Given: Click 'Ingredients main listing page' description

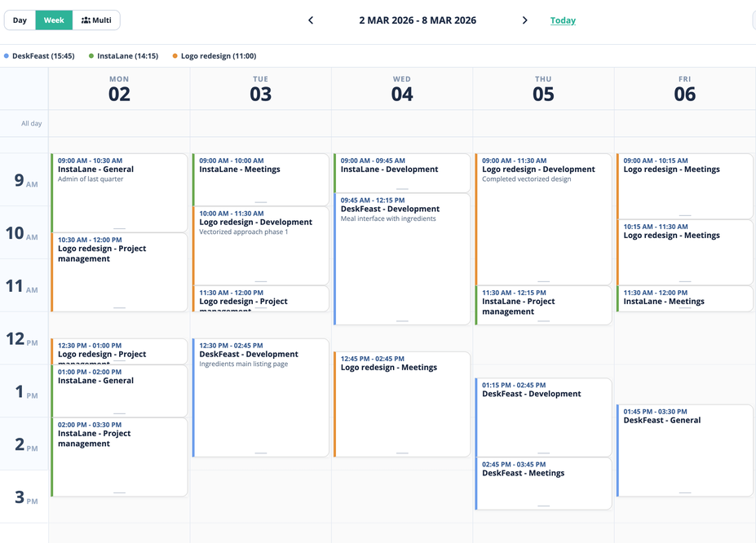Looking at the screenshot, I should coord(244,364).
